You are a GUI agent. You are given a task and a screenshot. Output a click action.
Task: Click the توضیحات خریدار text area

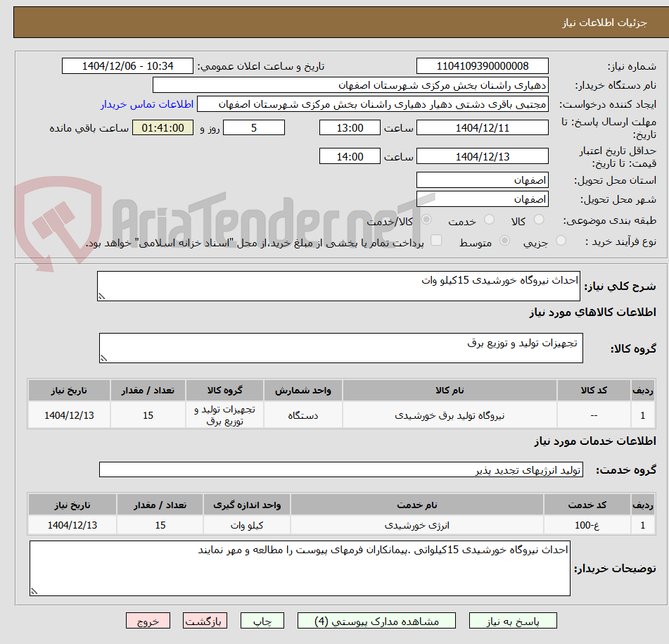[x=300, y=569]
